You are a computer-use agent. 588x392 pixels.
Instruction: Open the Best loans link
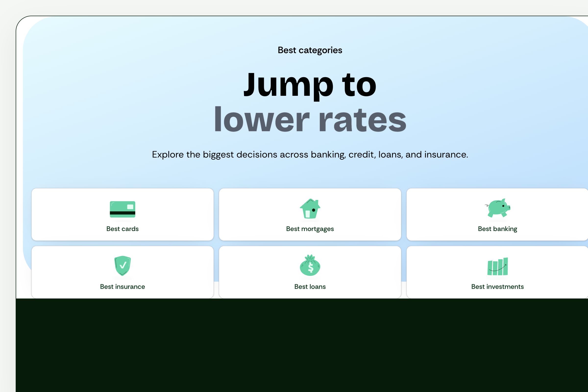pyautogui.click(x=310, y=272)
